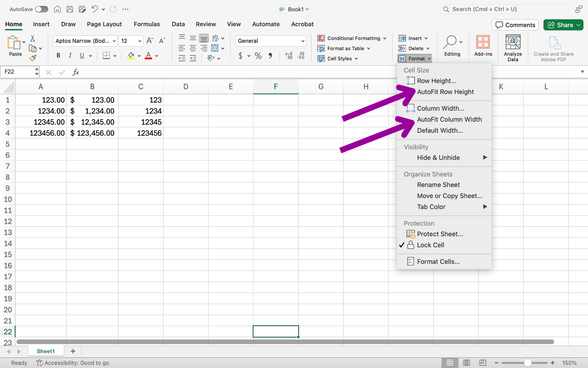Toggle the AutoSave switch

pos(42,9)
